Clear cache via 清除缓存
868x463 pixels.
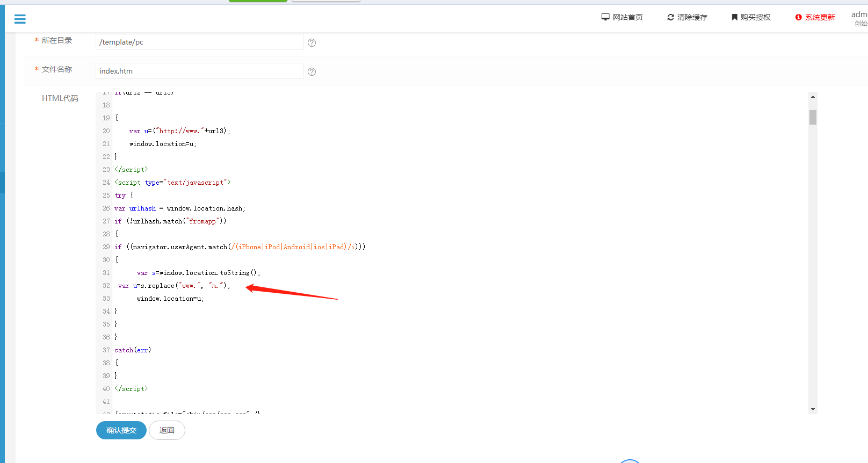point(692,17)
